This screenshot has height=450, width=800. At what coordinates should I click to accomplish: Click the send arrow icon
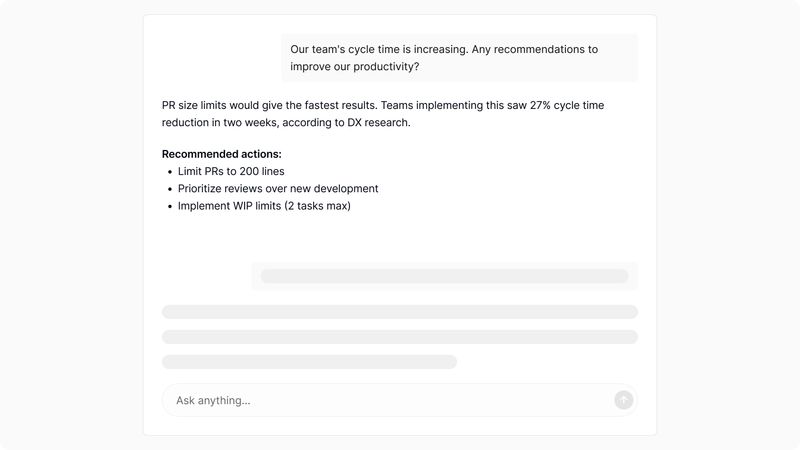tap(624, 400)
